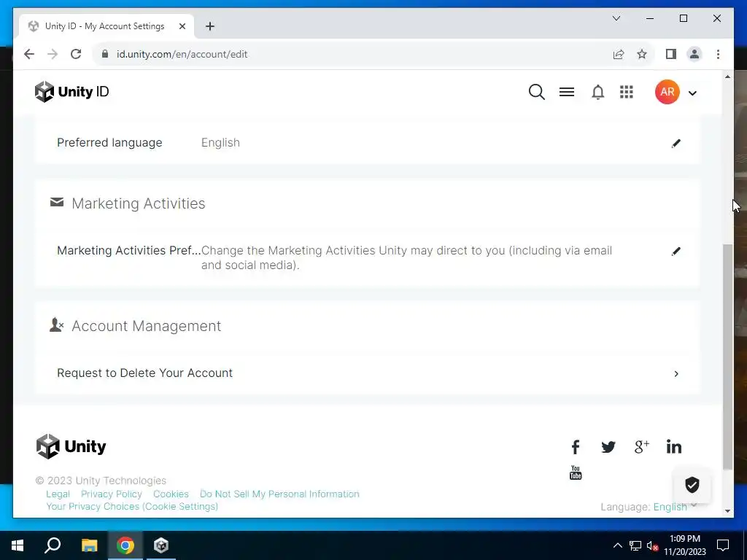Visit Unity Twitter page icon
The height and width of the screenshot is (560, 747).
coord(608,447)
